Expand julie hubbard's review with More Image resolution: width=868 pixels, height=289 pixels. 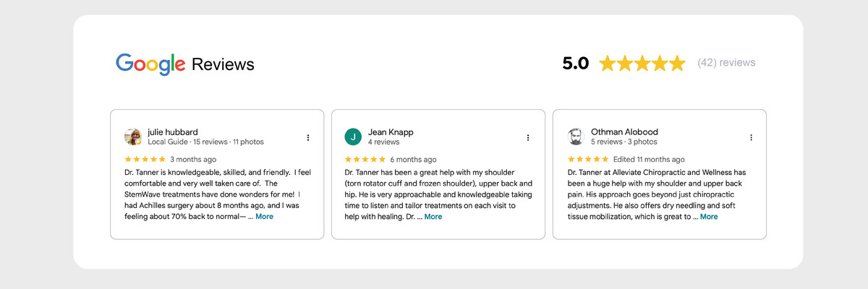coord(264,217)
